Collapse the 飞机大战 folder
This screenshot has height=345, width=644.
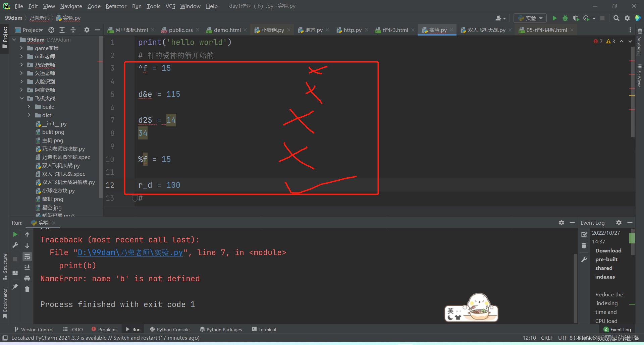21,98
